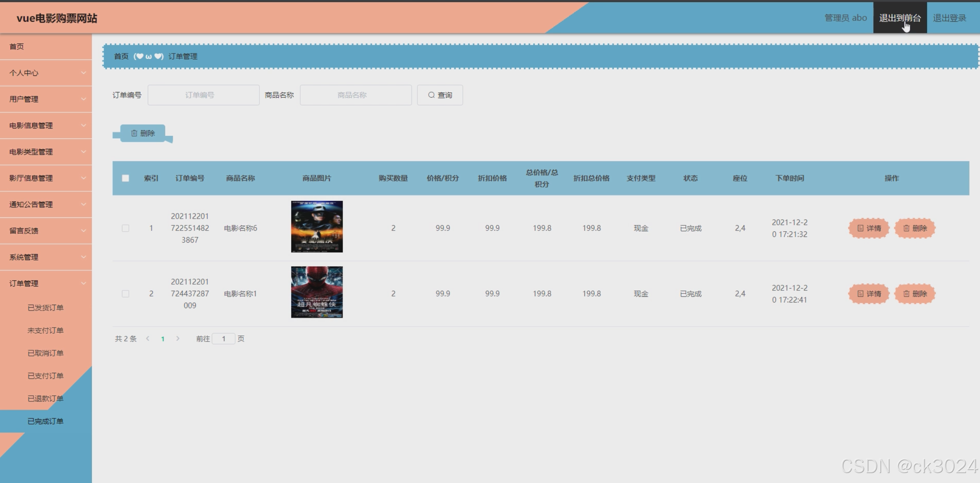Click the trash 删除 bulk delete button
This screenshot has width=980, height=483.
pos(143,133)
